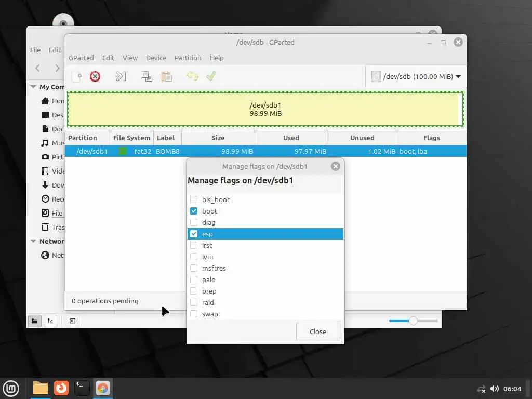Open the Partition menu
The image size is (532, 399).
tap(188, 58)
